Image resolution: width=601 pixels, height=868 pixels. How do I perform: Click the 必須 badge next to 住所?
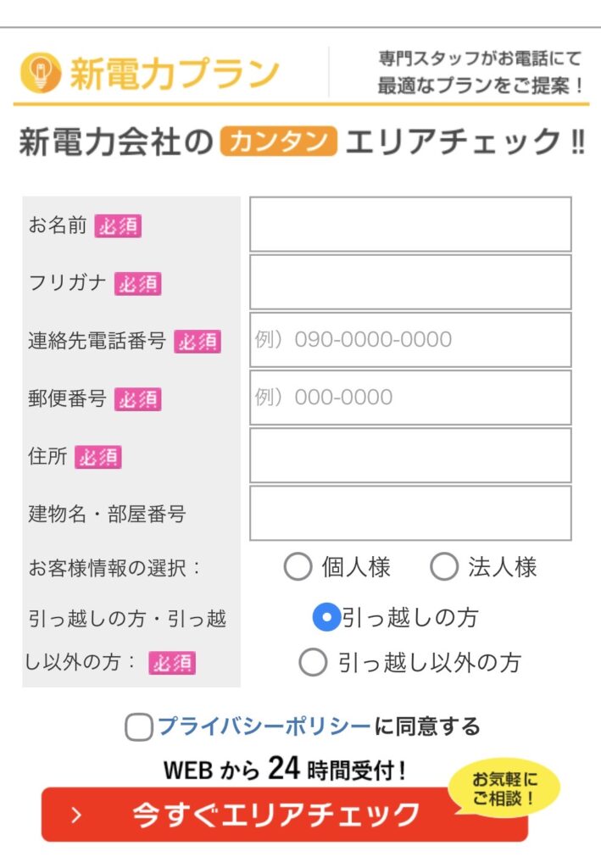click(98, 458)
